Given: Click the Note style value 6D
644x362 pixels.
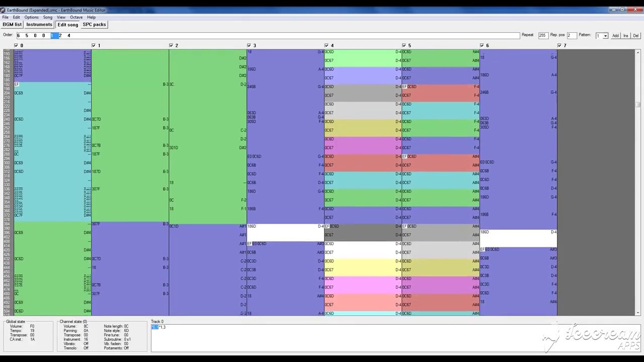Looking at the screenshot, I should (x=126, y=330).
